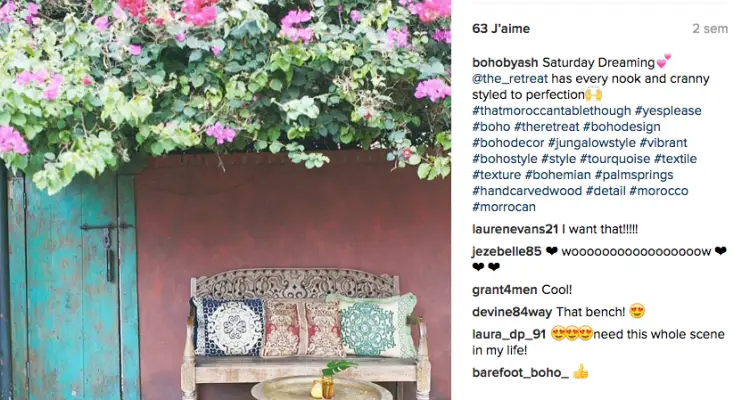The height and width of the screenshot is (400, 750).
Task: Click the 2 sem timestamp
Action: tap(710, 29)
